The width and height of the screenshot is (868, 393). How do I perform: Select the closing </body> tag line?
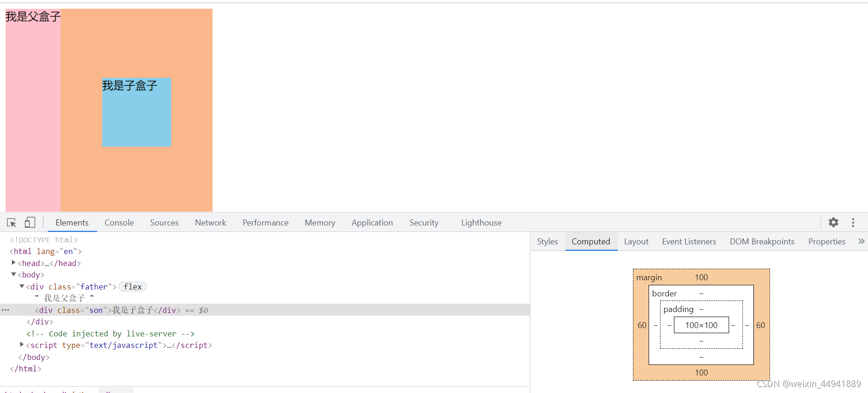click(34, 357)
